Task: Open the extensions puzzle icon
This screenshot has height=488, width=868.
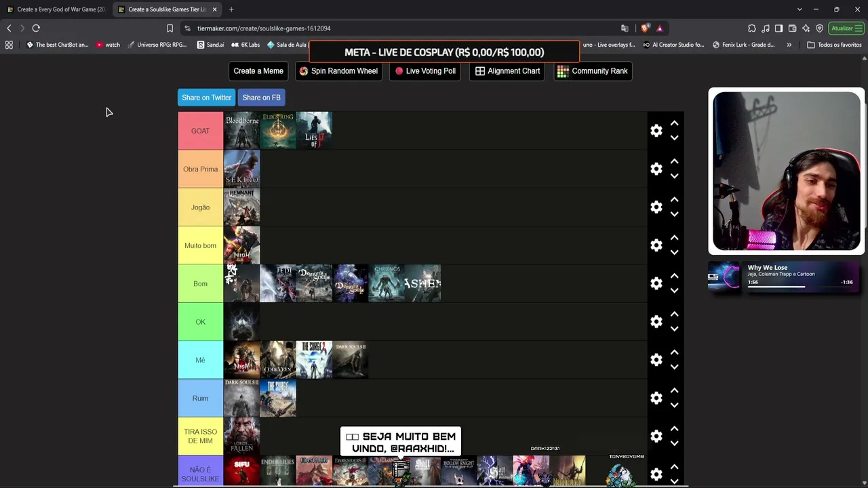Action: [x=752, y=28]
